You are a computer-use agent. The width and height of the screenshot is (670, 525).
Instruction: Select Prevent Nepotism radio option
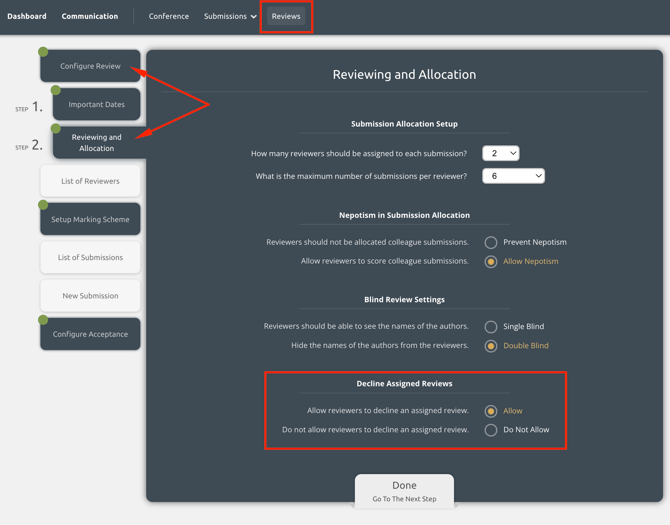click(x=491, y=242)
